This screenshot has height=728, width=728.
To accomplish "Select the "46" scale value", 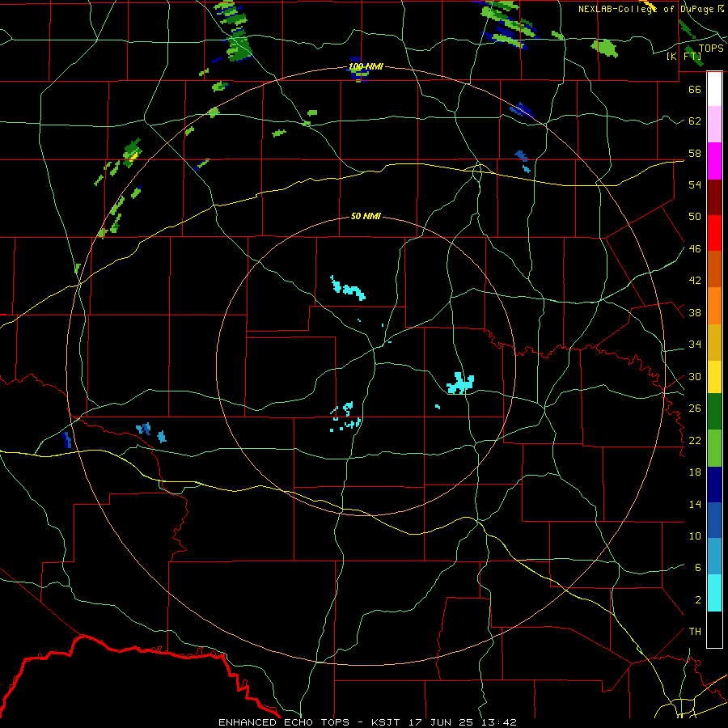I will coord(695,249).
